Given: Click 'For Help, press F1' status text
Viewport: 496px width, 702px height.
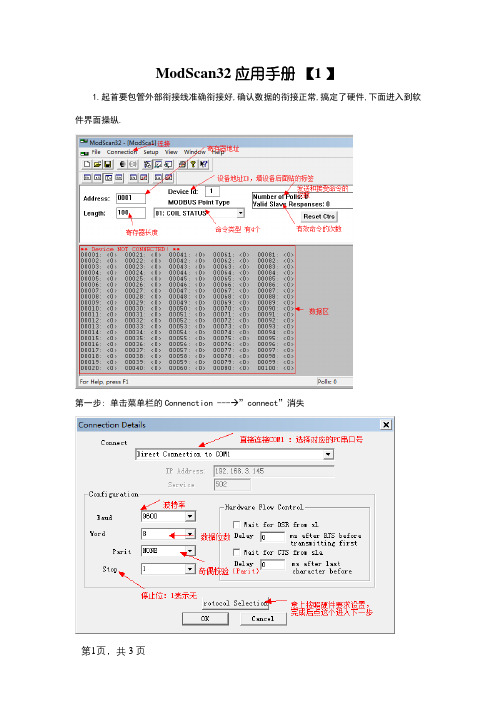Looking at the screenshot, I should click(104, 382).
